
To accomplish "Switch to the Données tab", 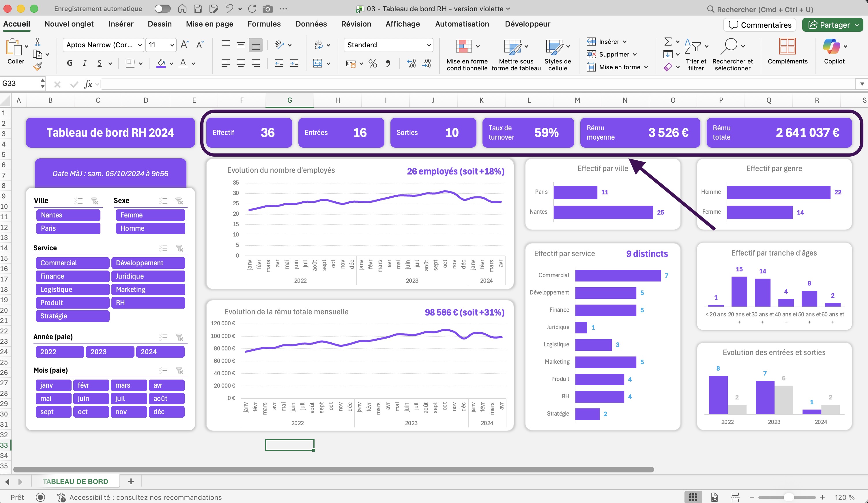I will point(311,24).
